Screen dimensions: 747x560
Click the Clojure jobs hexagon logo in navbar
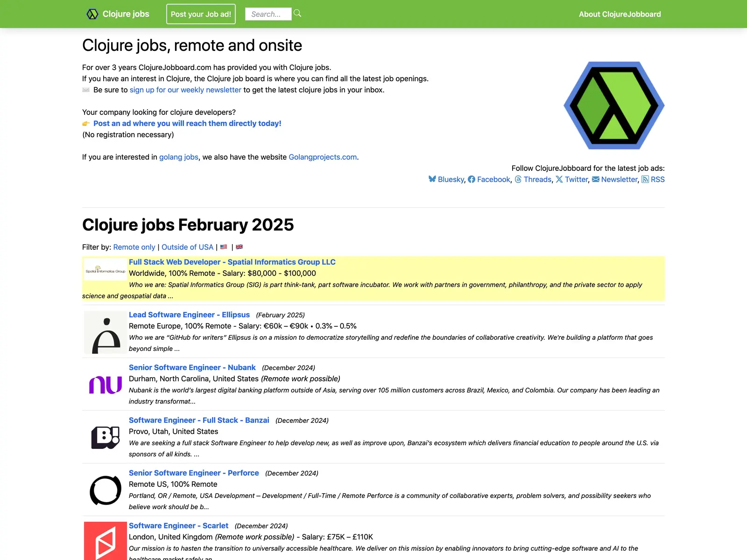pos(92,14)
